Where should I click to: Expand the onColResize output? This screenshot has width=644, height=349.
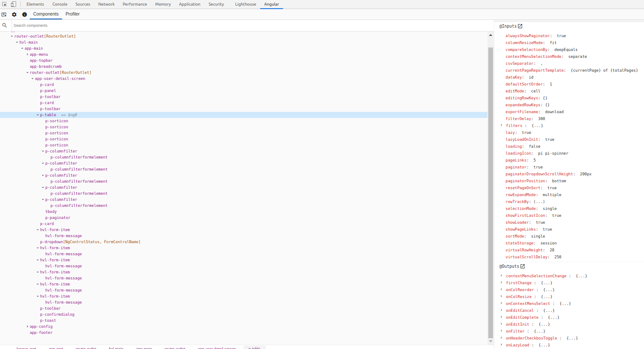point(502,296)
